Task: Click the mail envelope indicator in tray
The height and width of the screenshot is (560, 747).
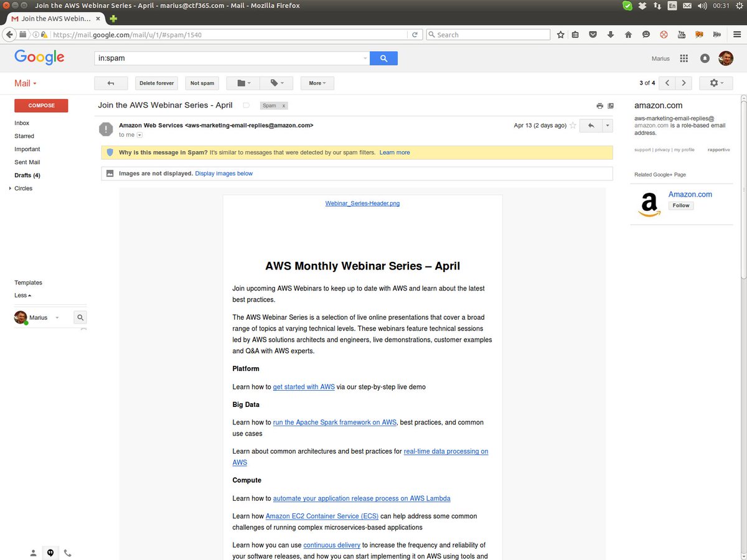Action: coord(687,6)
